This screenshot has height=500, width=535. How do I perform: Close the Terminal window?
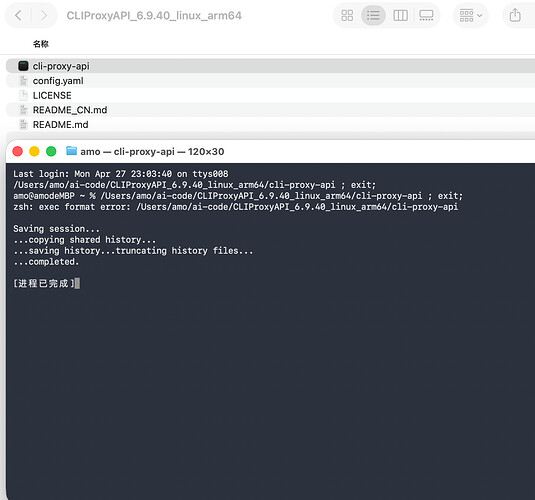pyautogui.click(x=17, y=151)
